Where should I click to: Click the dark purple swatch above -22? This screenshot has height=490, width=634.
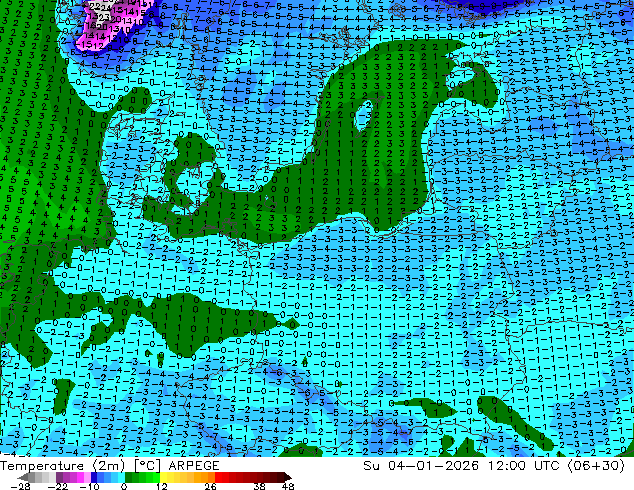59,477
